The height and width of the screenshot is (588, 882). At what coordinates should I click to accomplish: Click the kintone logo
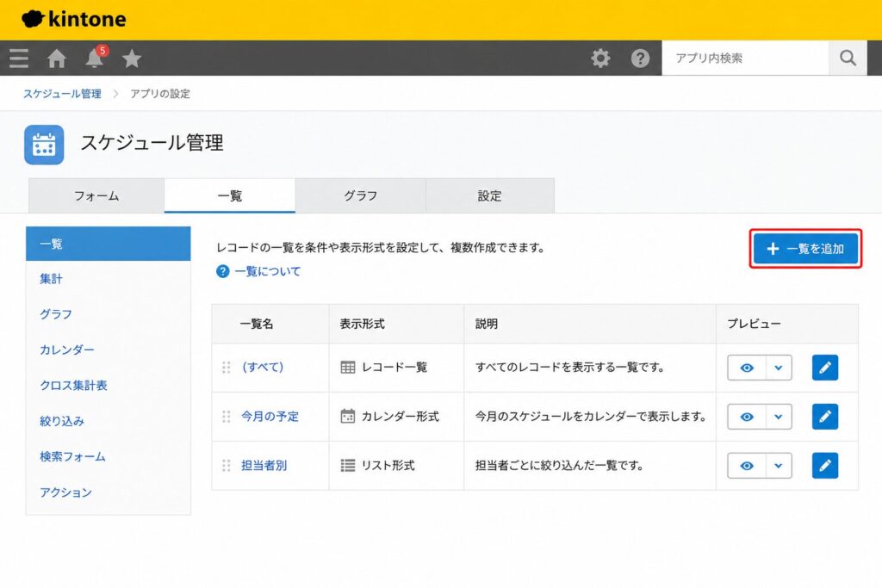pos(74,19)
